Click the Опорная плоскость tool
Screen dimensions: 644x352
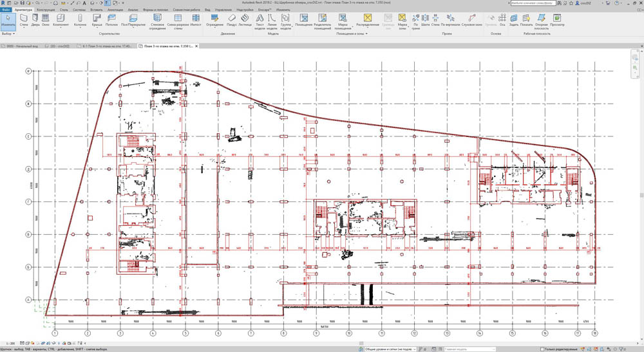542,22
